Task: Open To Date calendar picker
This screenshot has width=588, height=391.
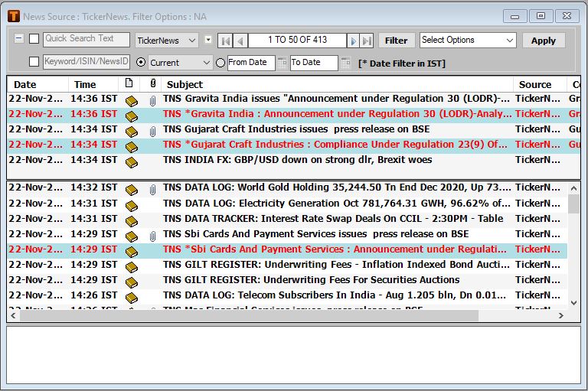Action: pos(346,63)
